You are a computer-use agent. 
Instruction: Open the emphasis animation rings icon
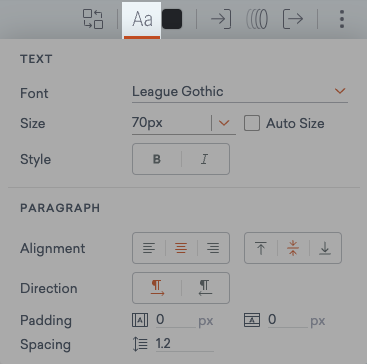[257, 19]
